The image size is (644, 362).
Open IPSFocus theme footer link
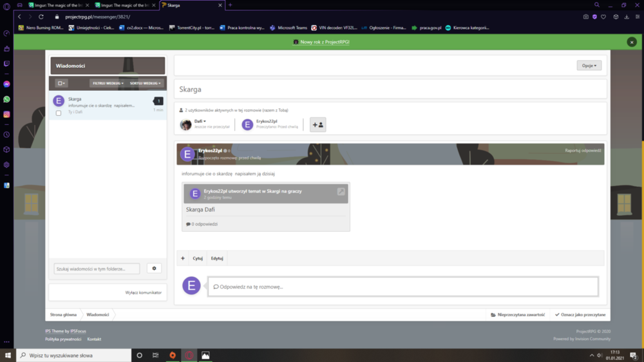(x=78, y=331)
